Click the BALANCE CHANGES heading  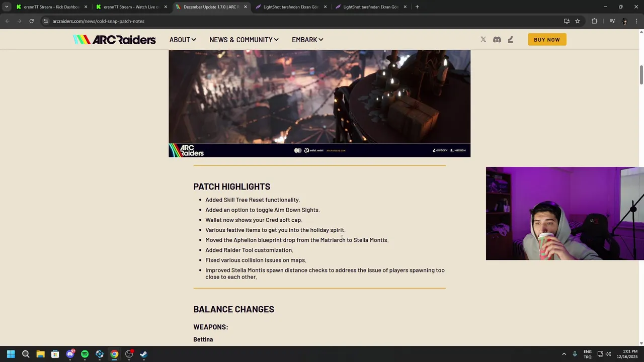(x=233, y=309)
